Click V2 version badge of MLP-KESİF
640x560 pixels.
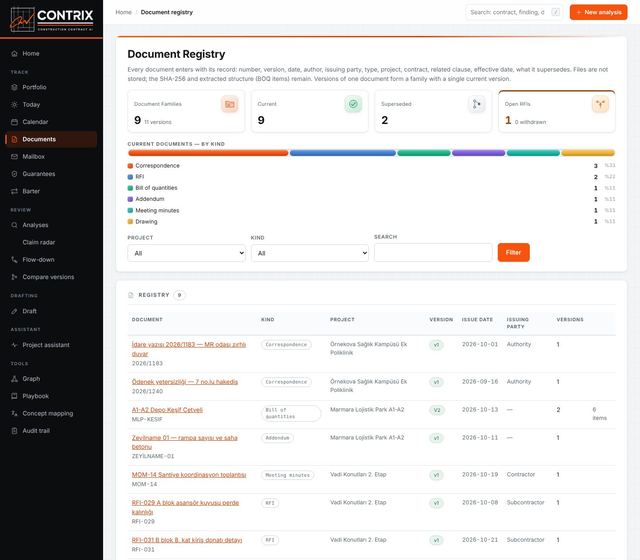[436, 410]
